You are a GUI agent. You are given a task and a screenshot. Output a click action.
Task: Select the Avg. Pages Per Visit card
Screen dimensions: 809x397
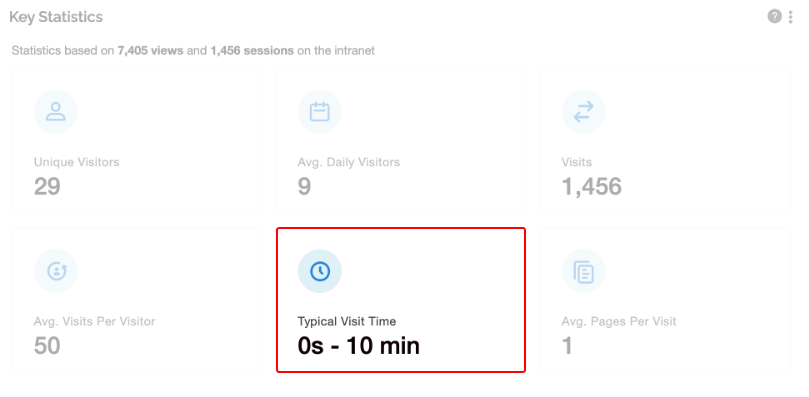[665, 300]
